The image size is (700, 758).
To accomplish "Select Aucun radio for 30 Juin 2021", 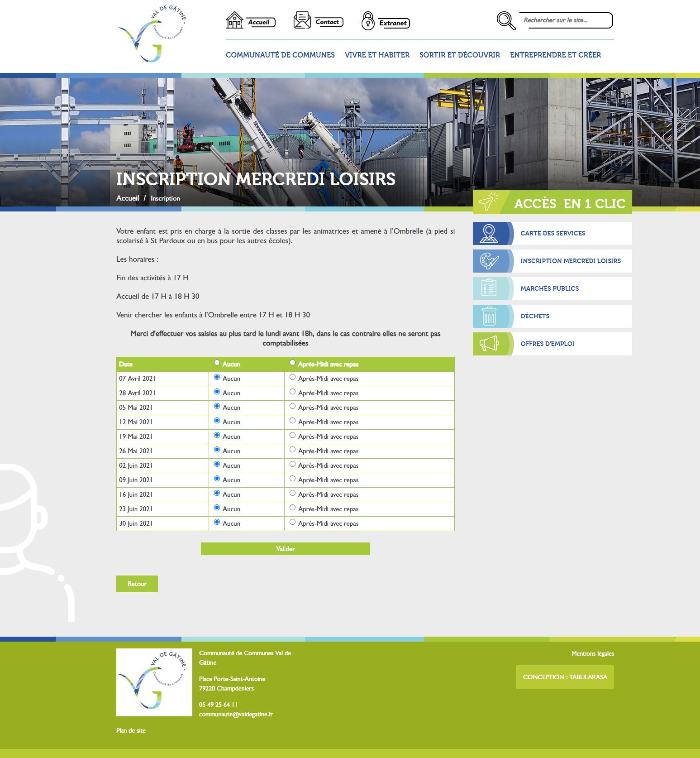I will coord(217,522).
